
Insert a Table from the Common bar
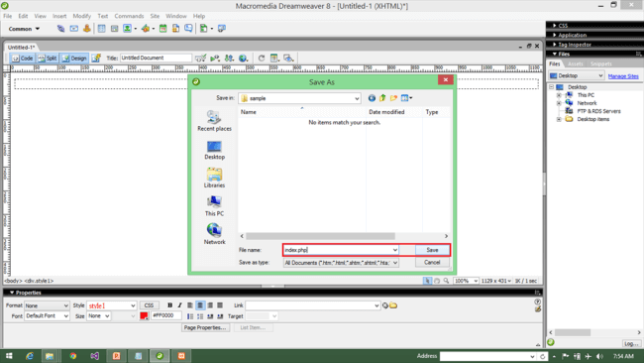pyautogui.click(x=101, y=29)
